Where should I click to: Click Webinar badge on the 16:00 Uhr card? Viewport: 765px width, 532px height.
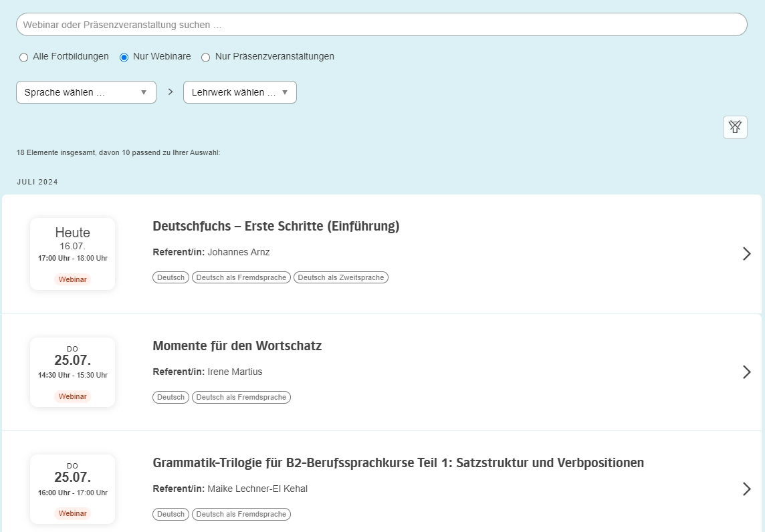[x=72, y=513]
